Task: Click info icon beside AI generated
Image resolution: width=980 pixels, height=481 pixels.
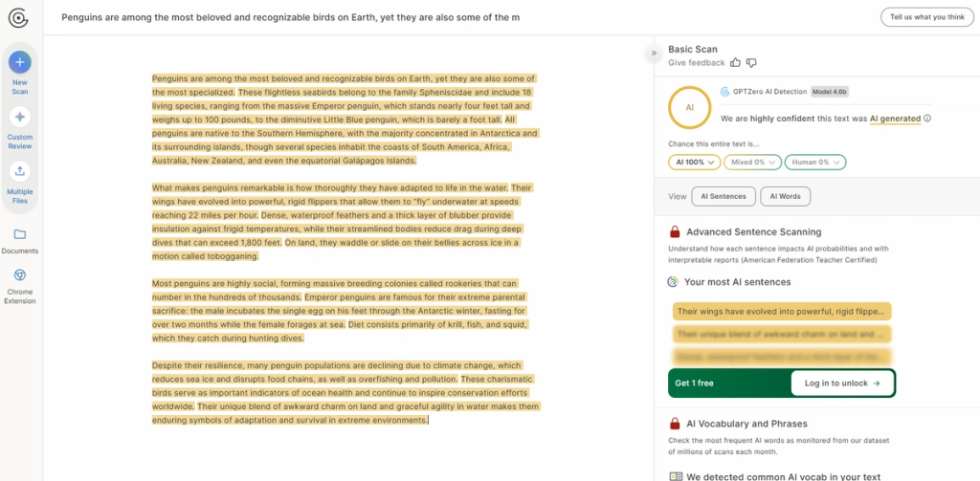Action: [x=926, y=118]
